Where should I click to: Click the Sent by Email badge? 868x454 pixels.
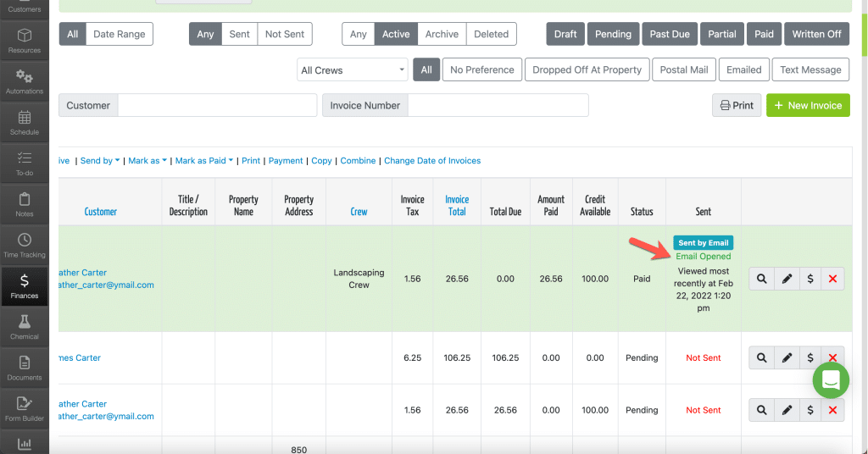click(x=703, y=243)
